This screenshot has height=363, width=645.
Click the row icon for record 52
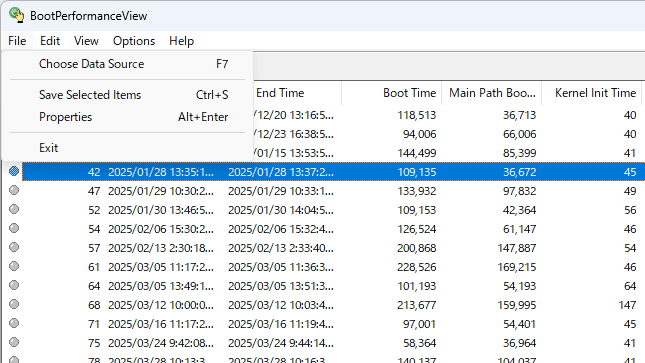point(14,209)
